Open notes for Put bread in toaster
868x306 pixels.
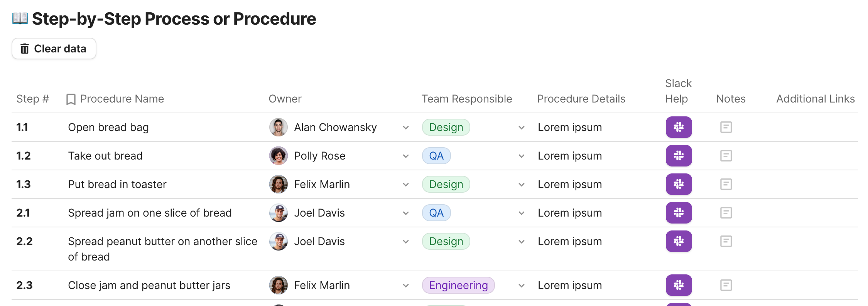726,184
